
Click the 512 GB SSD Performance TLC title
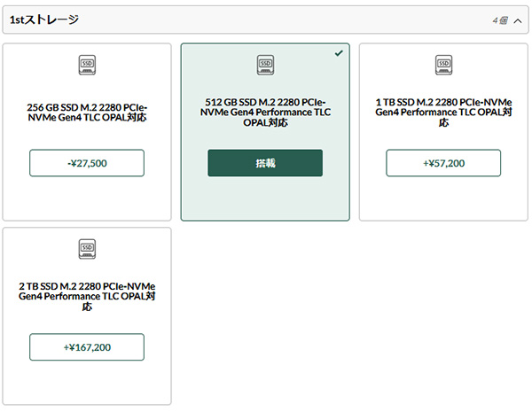265,113
